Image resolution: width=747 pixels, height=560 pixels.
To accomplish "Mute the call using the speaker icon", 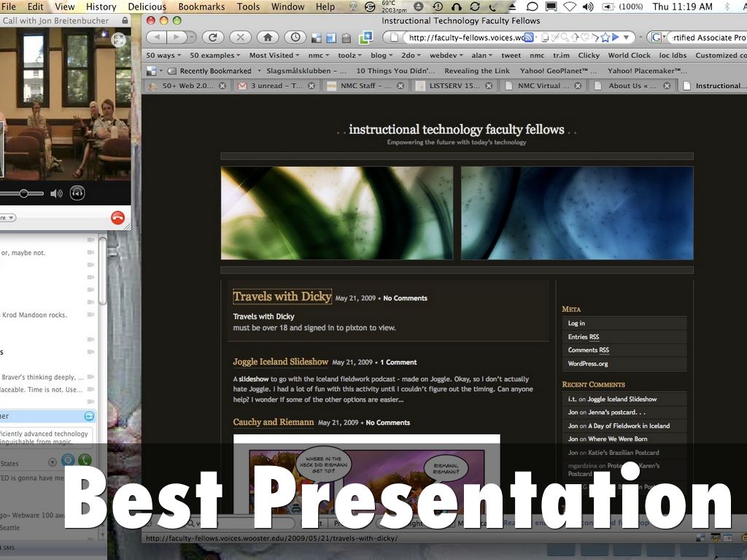I will click(x=56, y=193).
